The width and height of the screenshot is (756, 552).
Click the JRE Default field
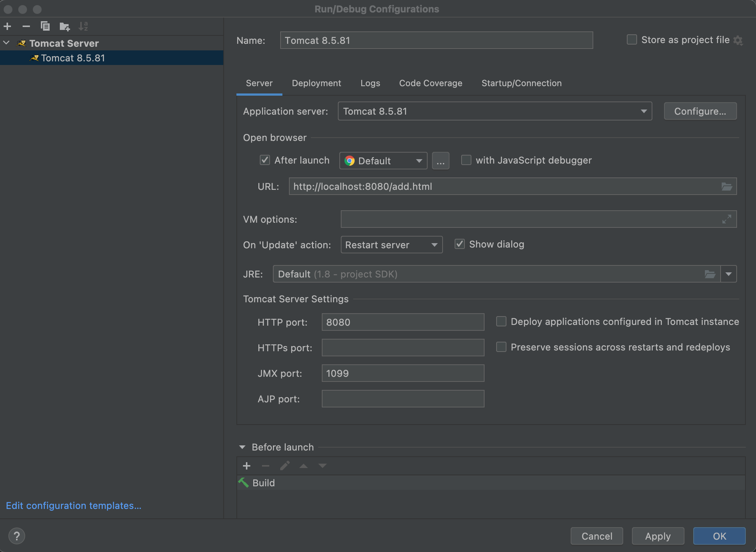tap(497, 274)
